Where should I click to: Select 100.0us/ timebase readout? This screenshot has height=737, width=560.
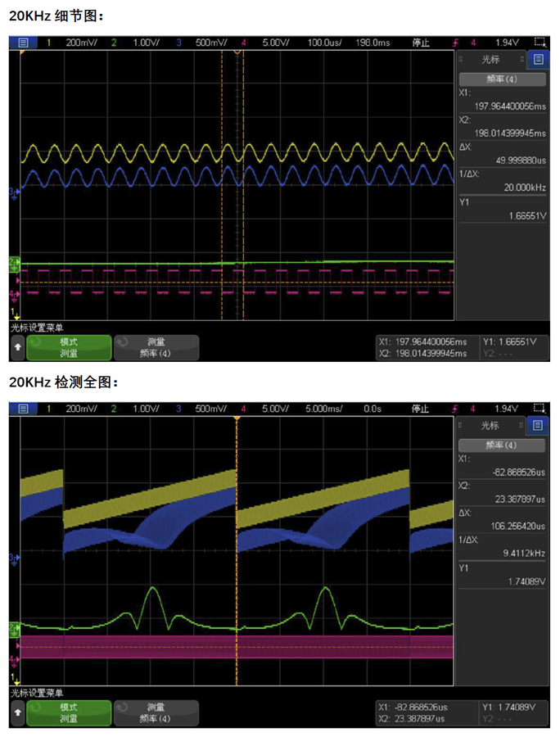tap(325, 42)
